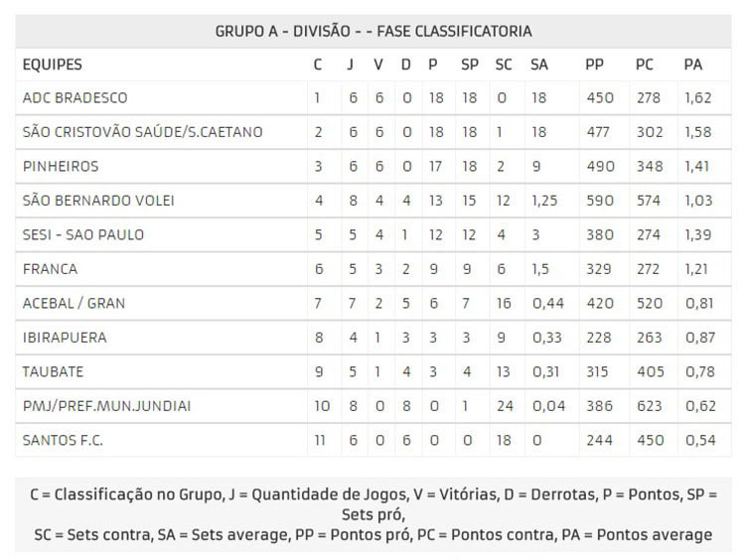
Task: Select the SP column header
Action: (x=470, y=65)
